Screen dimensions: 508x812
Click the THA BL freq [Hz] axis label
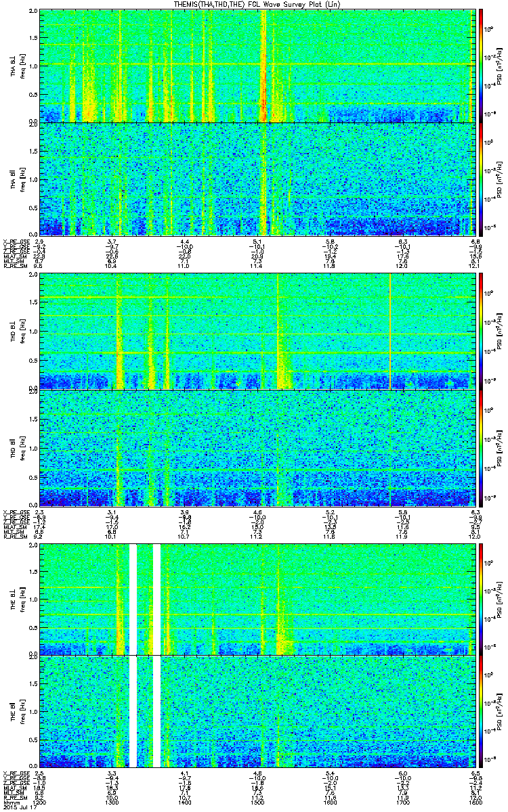point(22,66)
